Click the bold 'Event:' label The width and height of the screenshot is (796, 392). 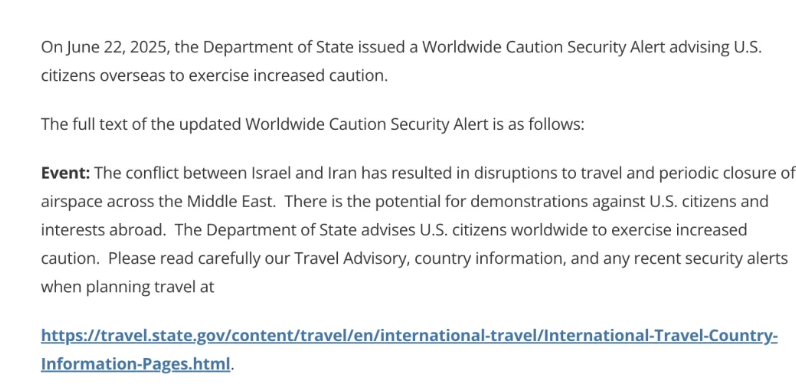(65, 174)
